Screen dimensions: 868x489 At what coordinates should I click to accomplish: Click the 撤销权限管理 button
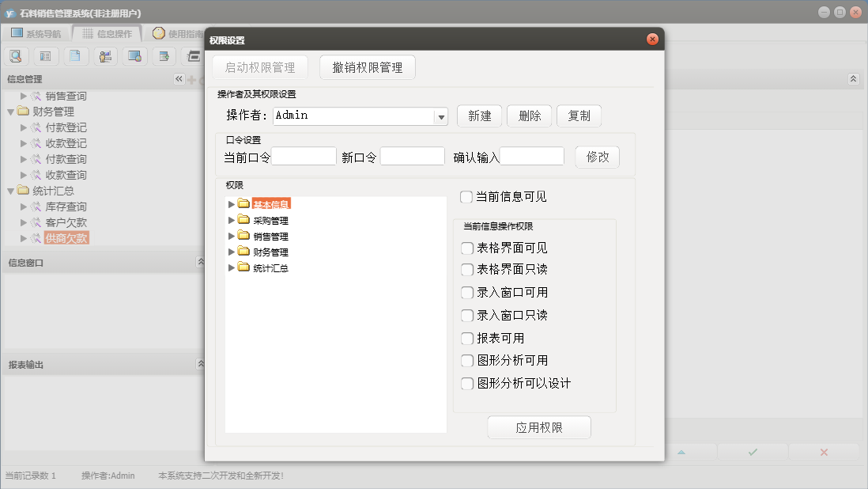368,67
